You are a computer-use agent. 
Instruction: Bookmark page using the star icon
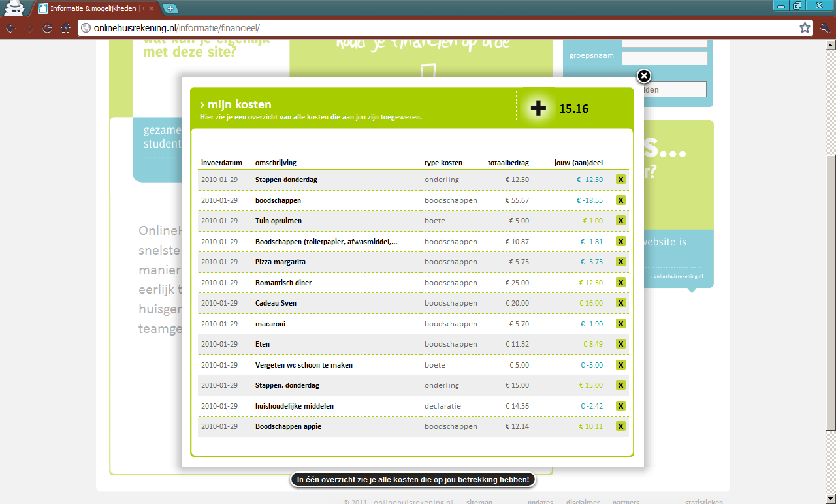coord(805,28)
